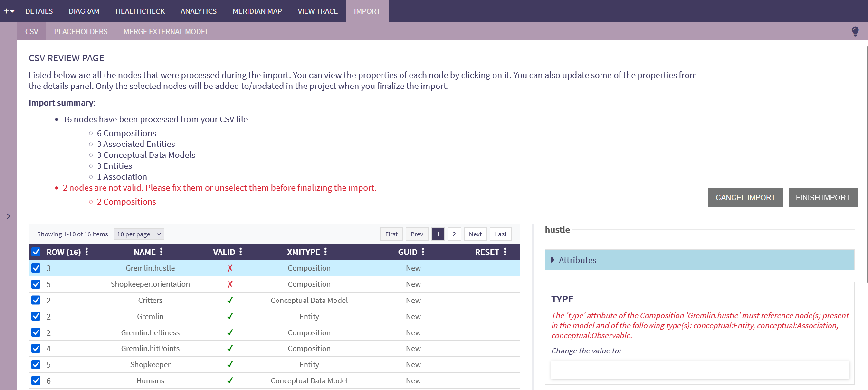Click the FINISH IMPORT button

(822, 197)
